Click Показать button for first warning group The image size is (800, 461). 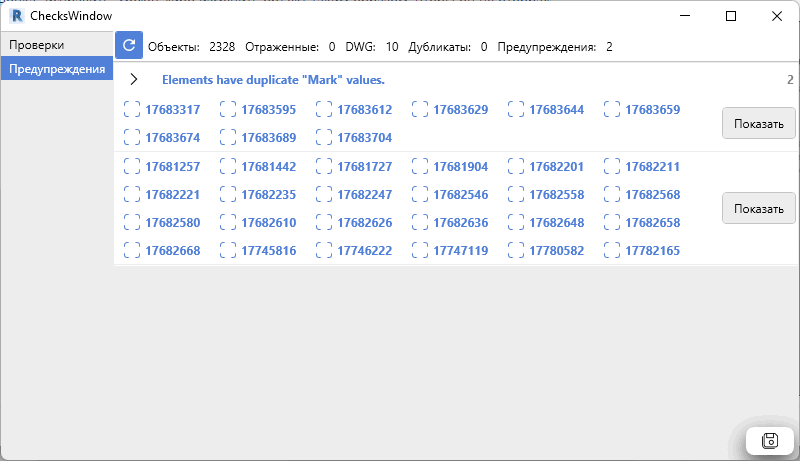[758, 123]
